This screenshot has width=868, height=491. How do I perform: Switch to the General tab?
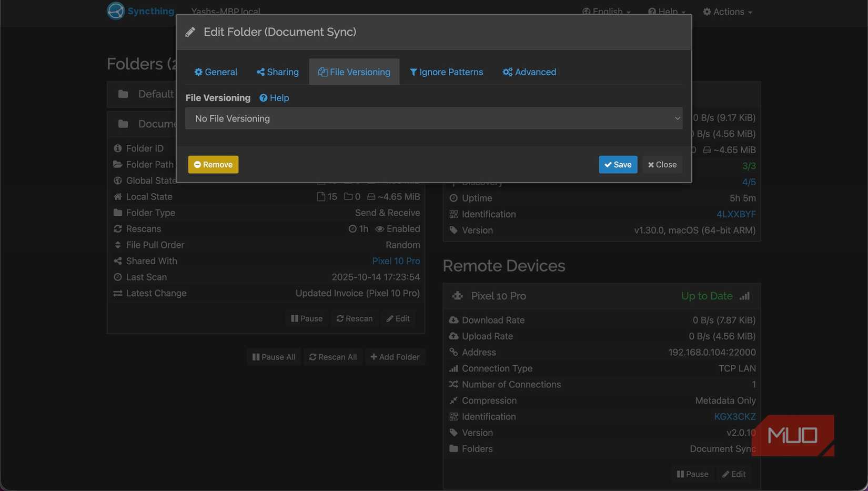pos(216,72)
